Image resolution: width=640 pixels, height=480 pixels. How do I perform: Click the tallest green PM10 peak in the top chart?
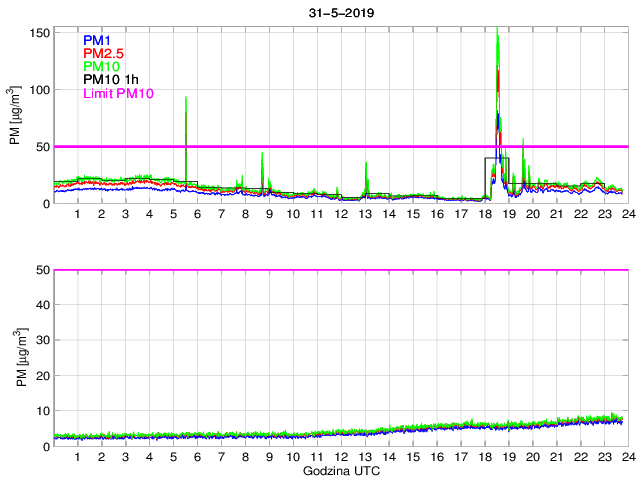pos(497,32)
